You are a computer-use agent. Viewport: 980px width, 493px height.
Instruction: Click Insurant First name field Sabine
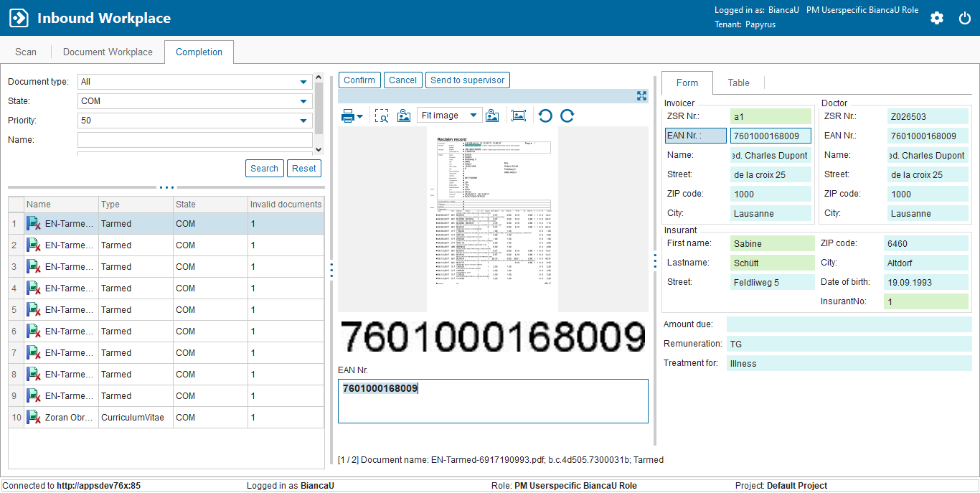(x=771, y=244)
